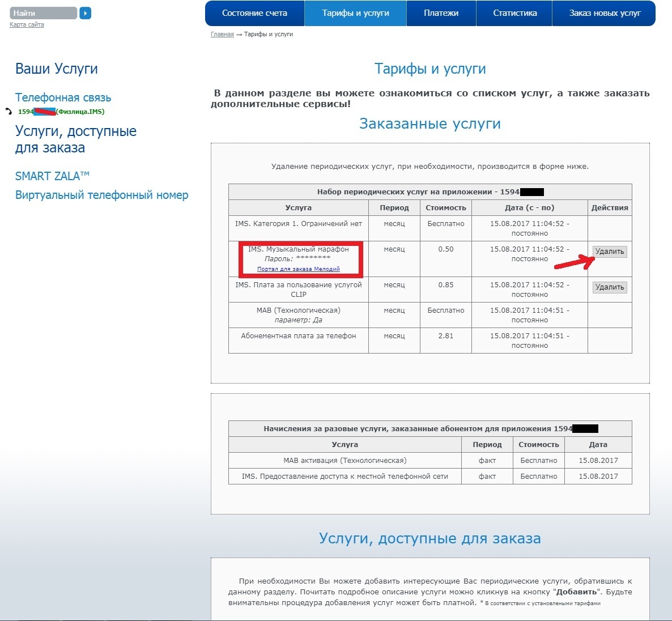Open the Состояние счета tab

(254, 13)
